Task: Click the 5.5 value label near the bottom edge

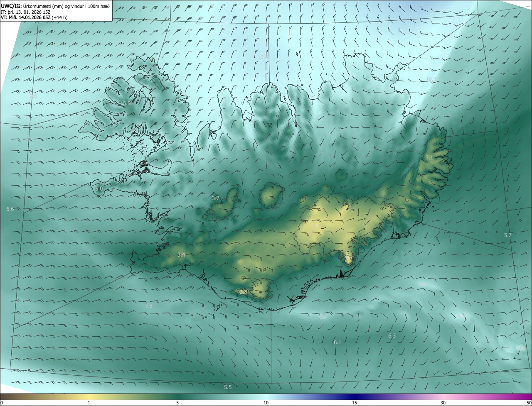Action: pos(228,387)
